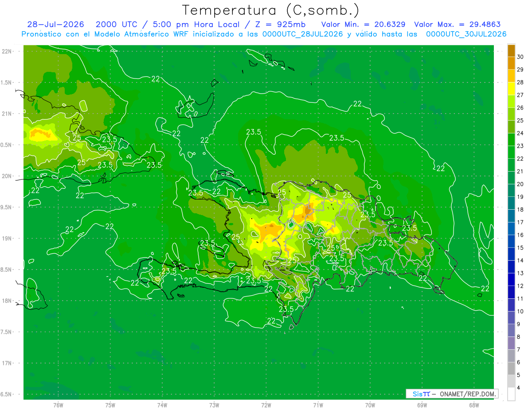The image size is (532, 411).
Task: Pick the purple legend swatch between 8 and 9
Action: pos(511,330)
